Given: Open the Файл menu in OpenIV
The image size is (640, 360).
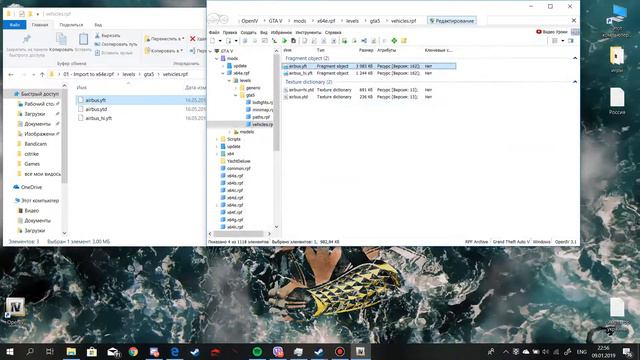Looking at the screenshot, I should 214,32.
